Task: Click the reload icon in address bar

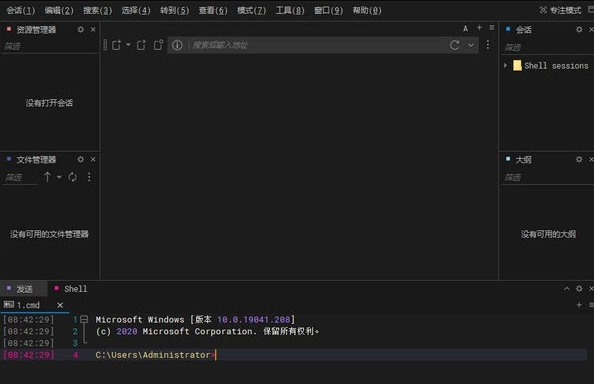Action: 455,45
